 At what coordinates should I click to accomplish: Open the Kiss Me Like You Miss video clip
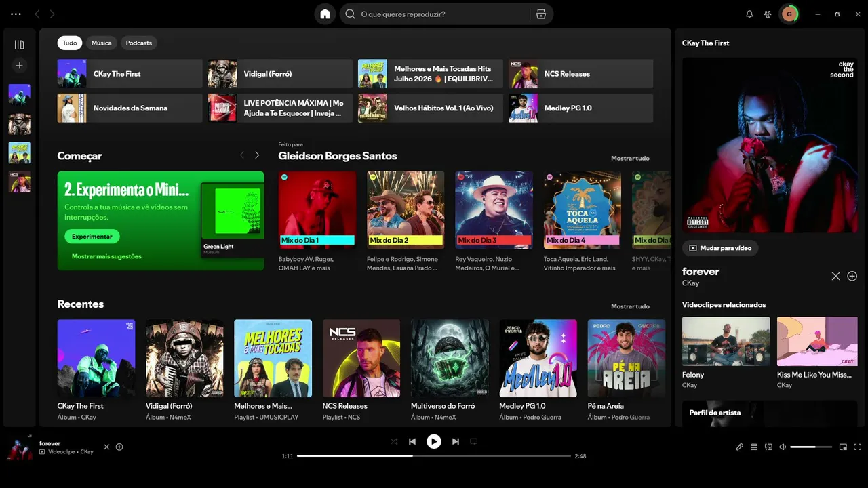point(817,352)
